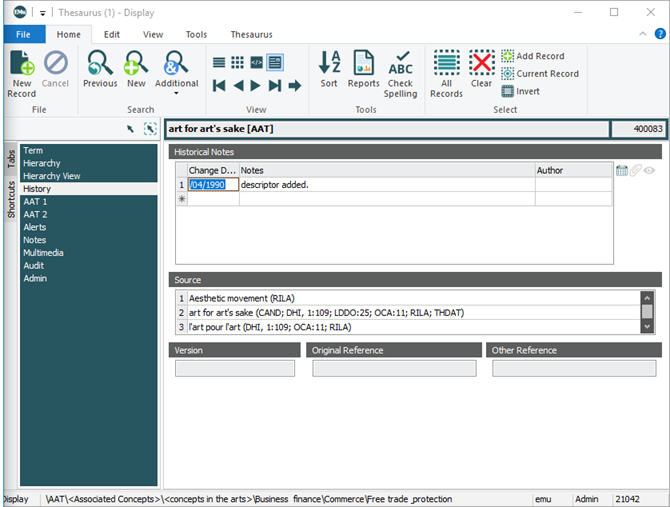Open the Quick Access toolbar dropdown arrow
Screen dimensions: 670x507
pos(43,13)
